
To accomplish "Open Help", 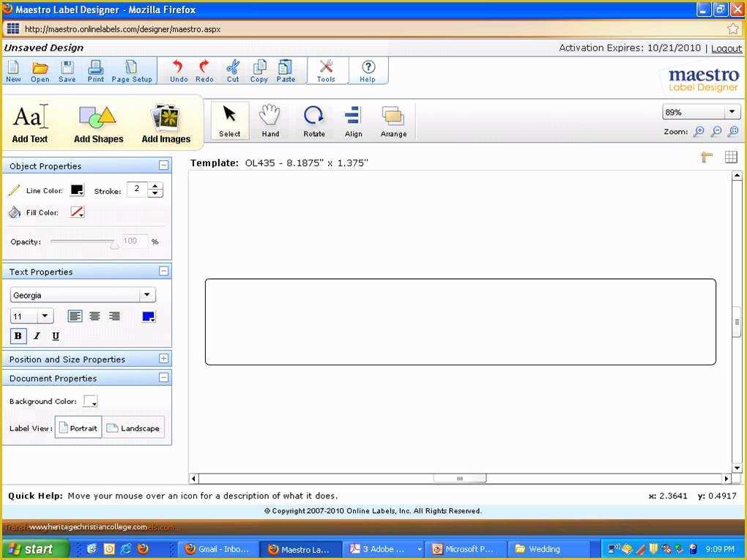I will [368, 71].
